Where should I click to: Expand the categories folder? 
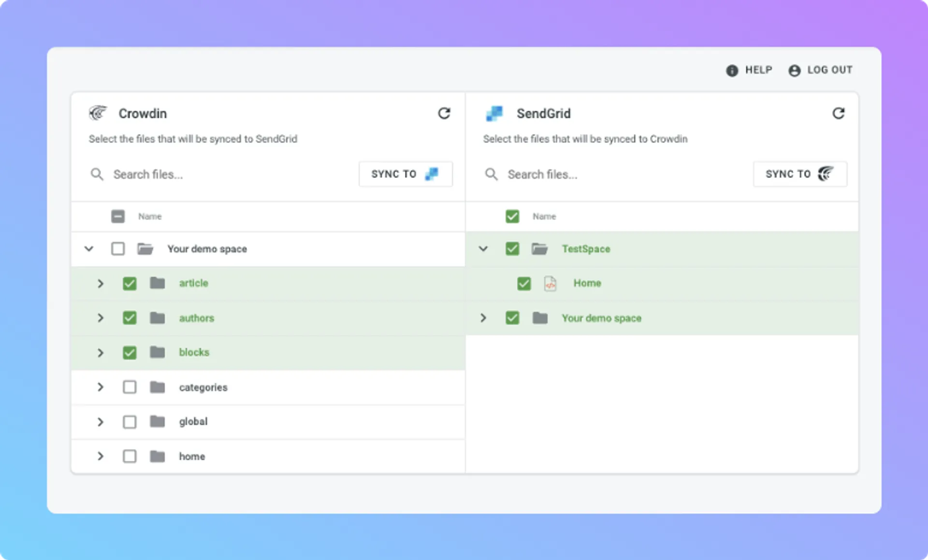click(101, 387)
